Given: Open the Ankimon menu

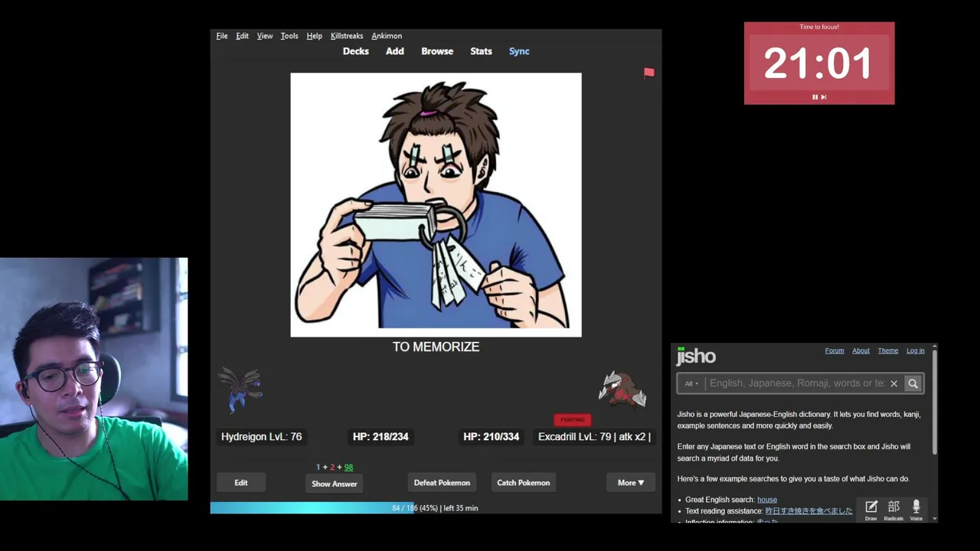Looking at the screenshot, I should pos(387,36).
